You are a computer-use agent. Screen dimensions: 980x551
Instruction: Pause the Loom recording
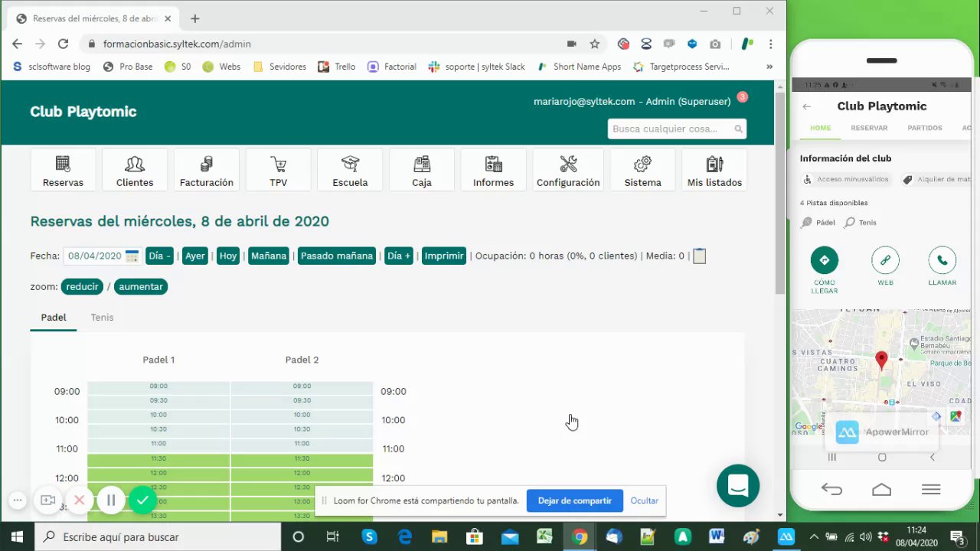point(111,500)
